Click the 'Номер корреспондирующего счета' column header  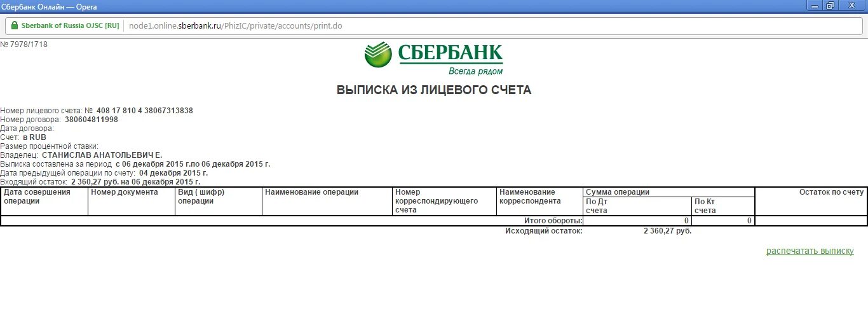[444, 201]
